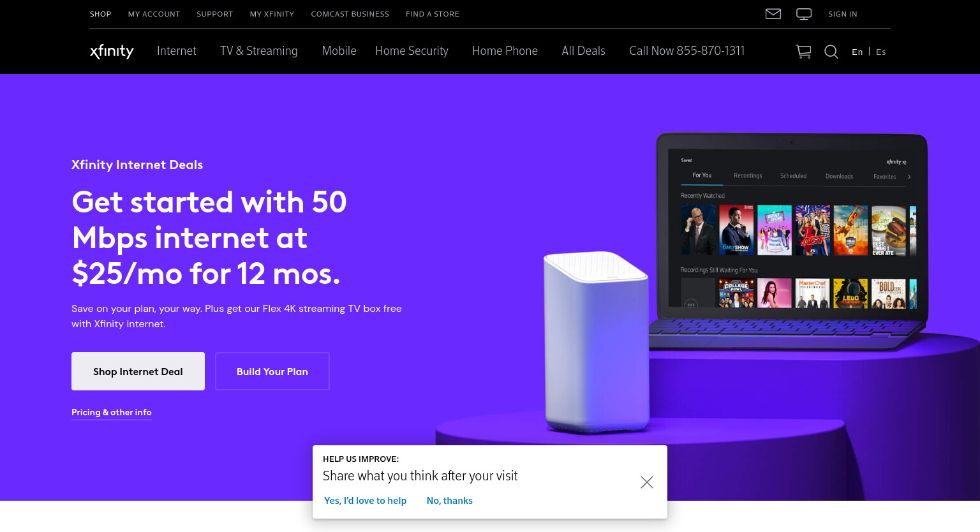Expand the TV & Streaming menu
The width and height of the screenshot is (980, 532).
pyautogui.click(x=259, y=51)
